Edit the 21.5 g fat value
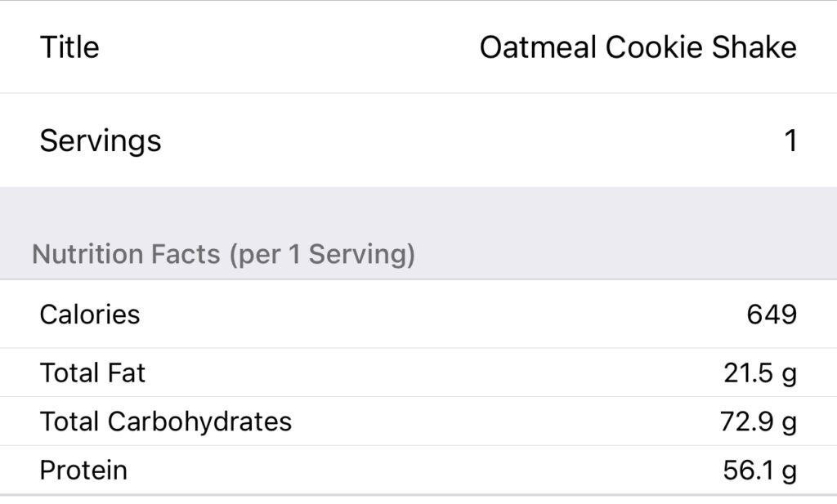 point(748,373)
